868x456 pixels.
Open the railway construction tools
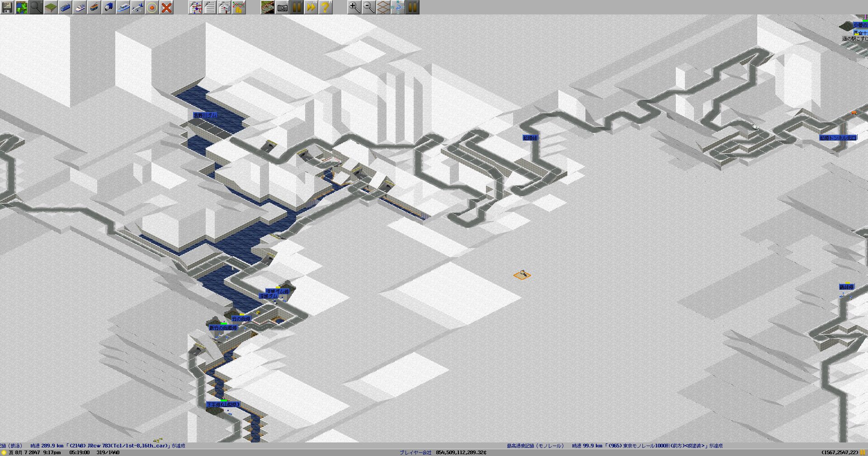click(65, 7)
